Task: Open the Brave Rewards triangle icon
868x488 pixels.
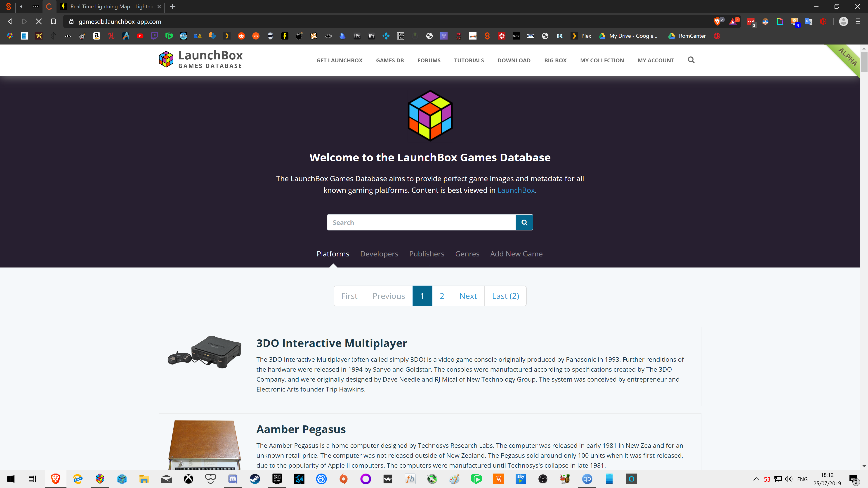Action: [x=733, y=21]
